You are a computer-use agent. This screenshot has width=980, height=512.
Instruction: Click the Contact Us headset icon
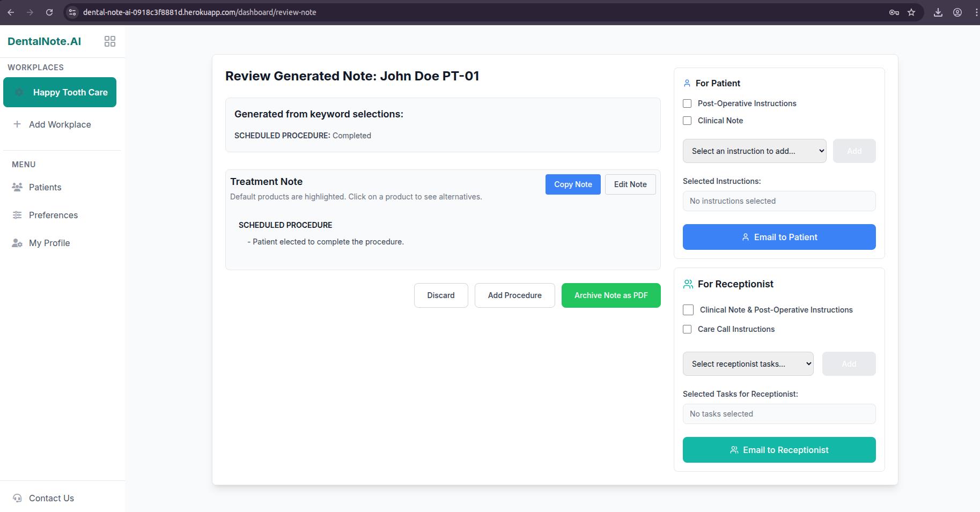16,498
